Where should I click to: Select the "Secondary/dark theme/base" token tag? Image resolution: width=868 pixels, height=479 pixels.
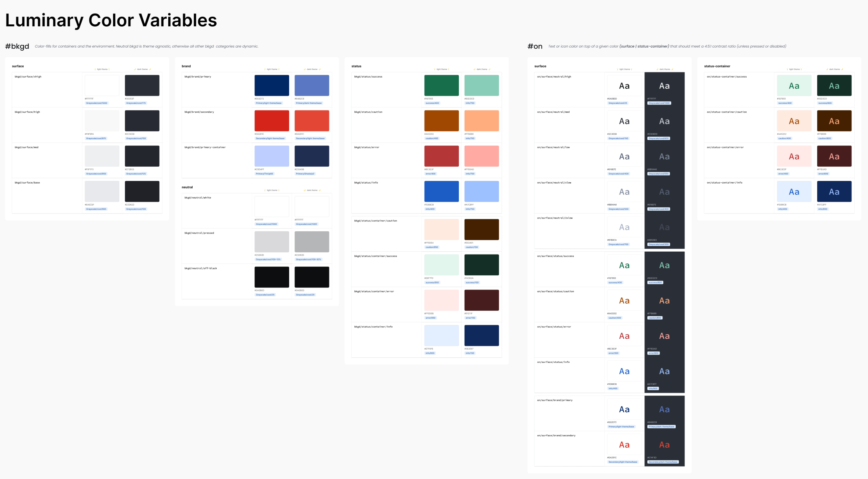663,462
